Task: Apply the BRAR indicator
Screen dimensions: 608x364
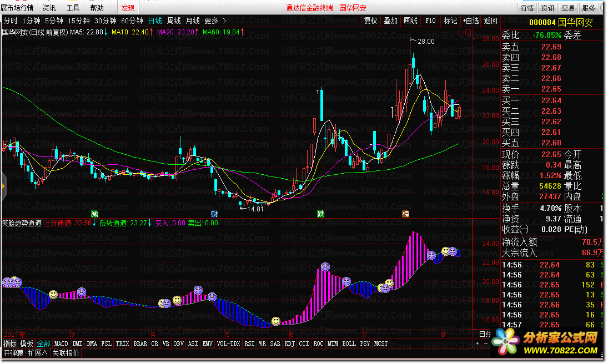Action: point(140,343)
